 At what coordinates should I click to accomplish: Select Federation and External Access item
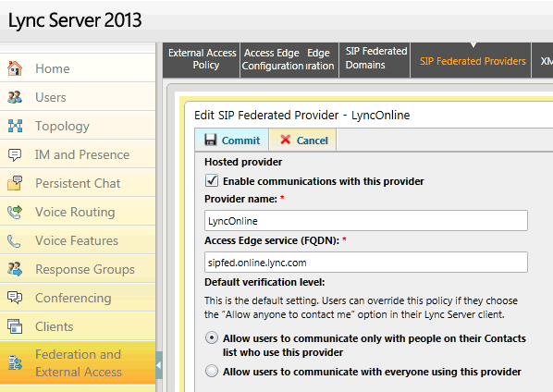click(x=78, y=362)
